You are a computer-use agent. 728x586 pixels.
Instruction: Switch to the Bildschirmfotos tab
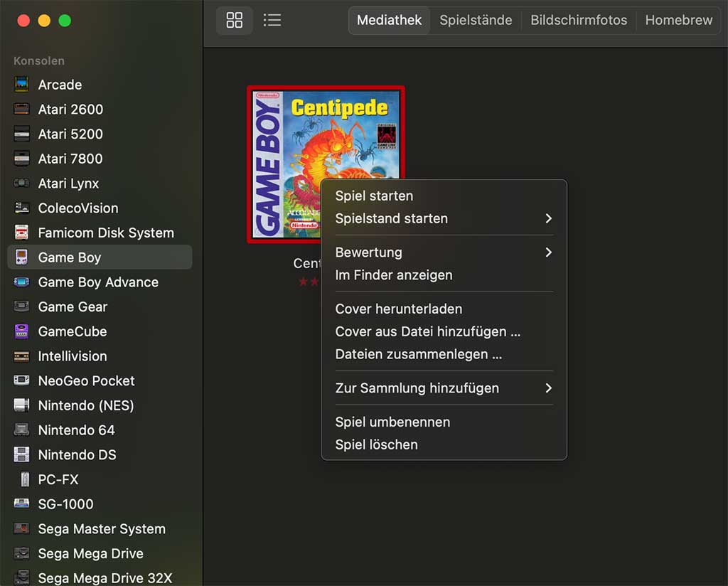[579, 20]
